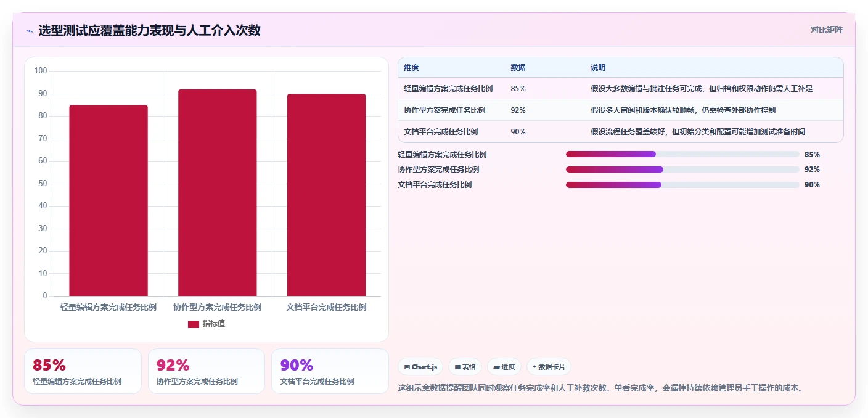Click description starting 假设多人审阅和版本确认
Image resolution: width=868 pixels, height=418 pixels.
(x=683, y=110)
